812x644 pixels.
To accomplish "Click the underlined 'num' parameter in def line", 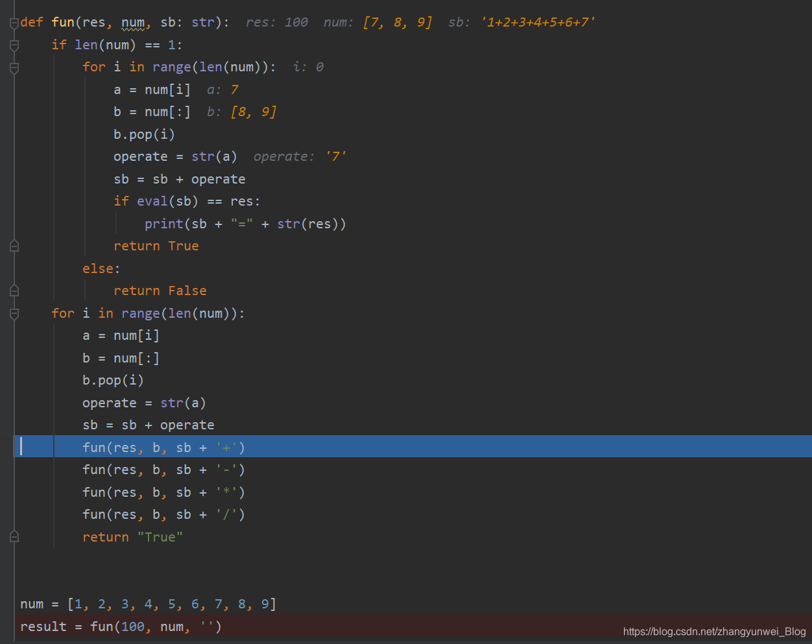I will click(x=133, y=23).
